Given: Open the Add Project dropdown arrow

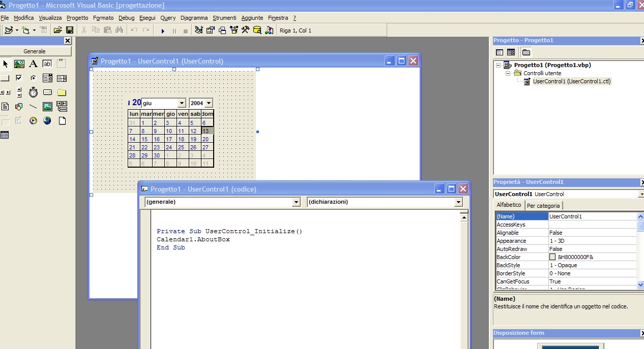Looking at the screenshot, I should [17, 30].
